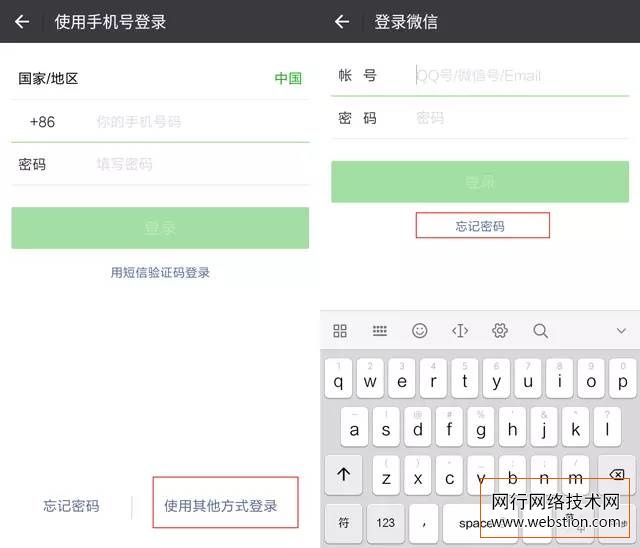Image resolution: width=640 pixels, height=548 pixels.
Task: Tap the q key
Action: 338,379
